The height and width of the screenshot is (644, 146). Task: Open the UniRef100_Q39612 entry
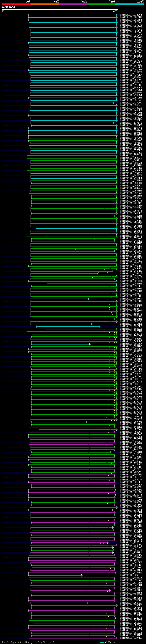tap(131, 273)
